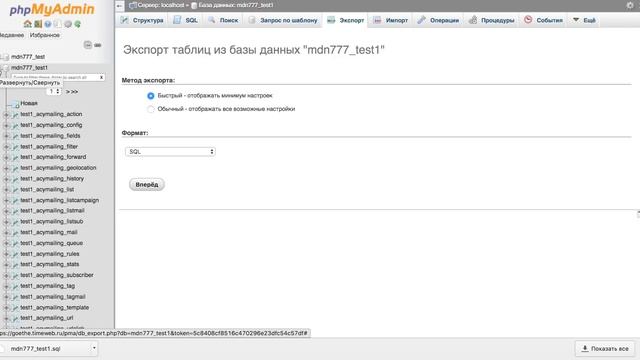Image resolution: width=640 pixels, height=360 pixels.
Task: Click the table icon of test1_acymailing_filter
Action: click(15, 147)
